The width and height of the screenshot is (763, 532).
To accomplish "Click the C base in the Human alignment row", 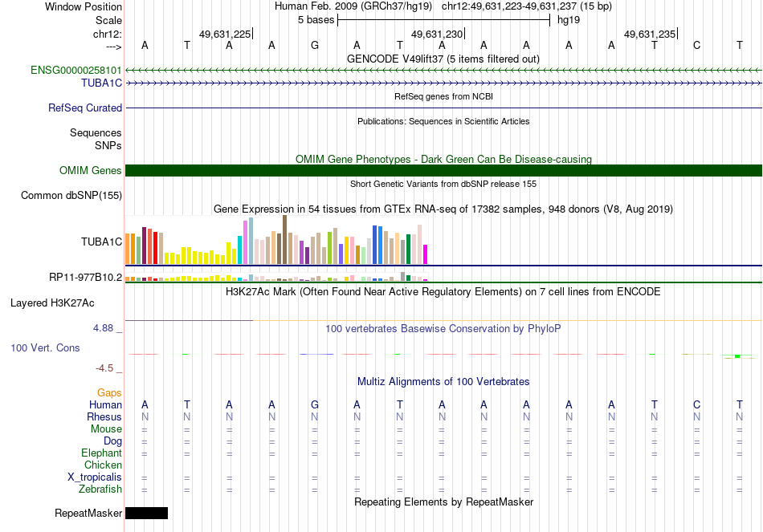I will pyautogui.click(x=697, y=404).
